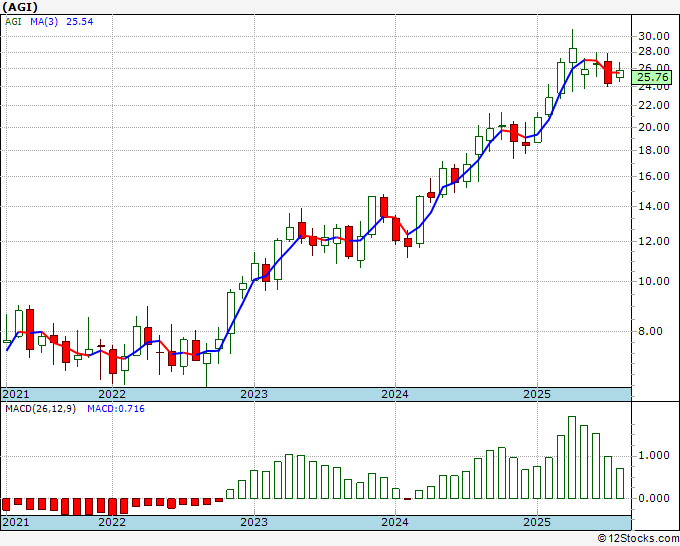Click the 22.00 price axis label
This screenshot has height=546, width=680.
point(653,105)
